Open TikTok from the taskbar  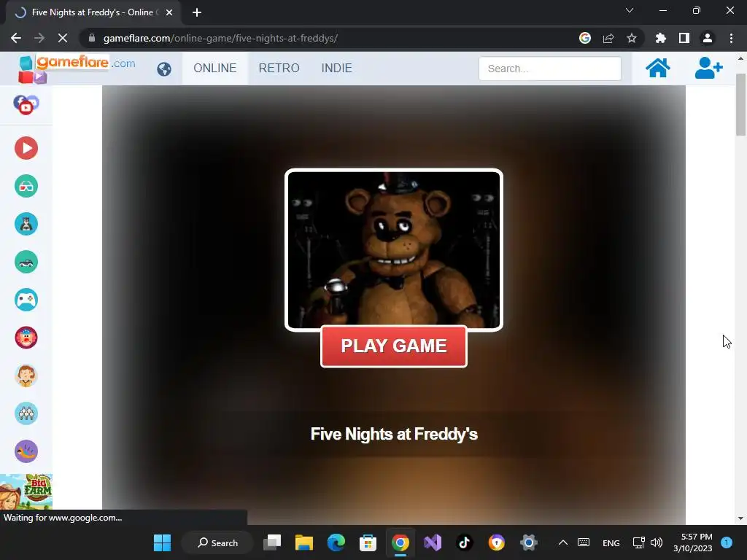[x=465, y=542]
